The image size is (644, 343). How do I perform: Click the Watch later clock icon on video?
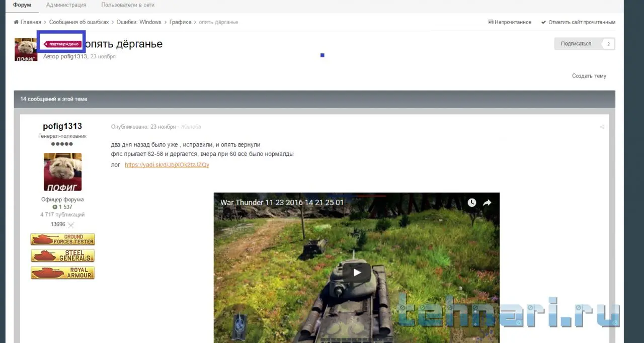(471, 203)
